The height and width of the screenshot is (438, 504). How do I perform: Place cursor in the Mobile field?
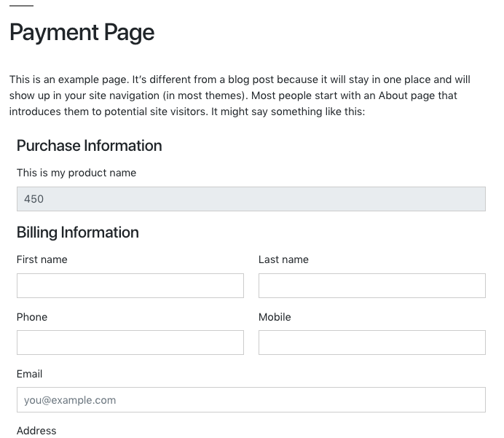(372, 343)
